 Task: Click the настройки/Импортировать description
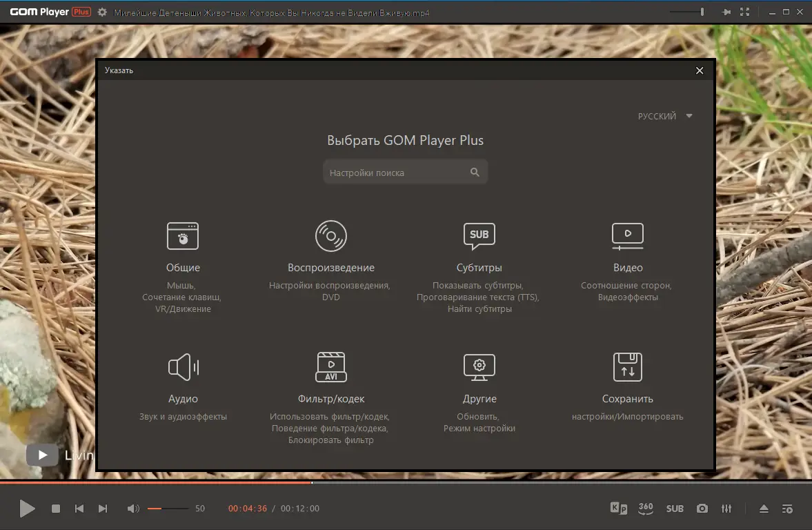point(627,417)
